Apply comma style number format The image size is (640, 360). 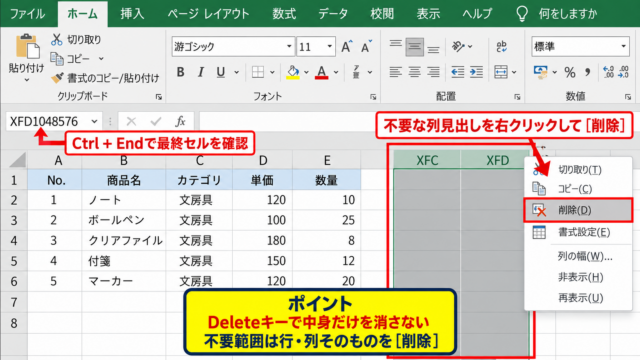coord(588,72)
